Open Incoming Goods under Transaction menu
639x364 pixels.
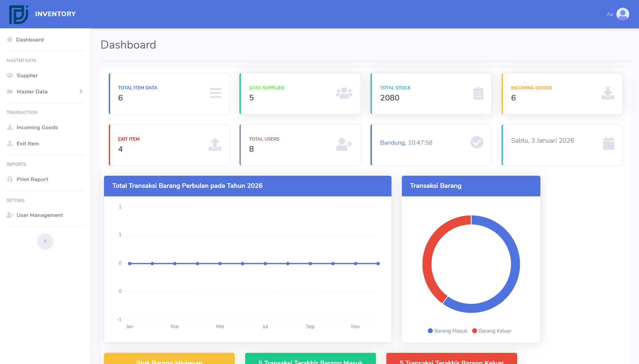[x=37, y=127]
